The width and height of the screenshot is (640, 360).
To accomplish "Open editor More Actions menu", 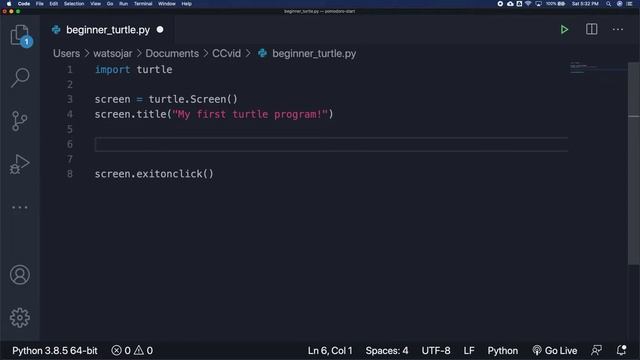I will (x=618, y=29).
